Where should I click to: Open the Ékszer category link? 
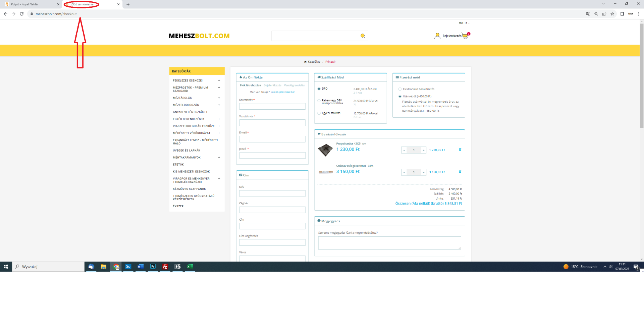[x=178, y=207]
